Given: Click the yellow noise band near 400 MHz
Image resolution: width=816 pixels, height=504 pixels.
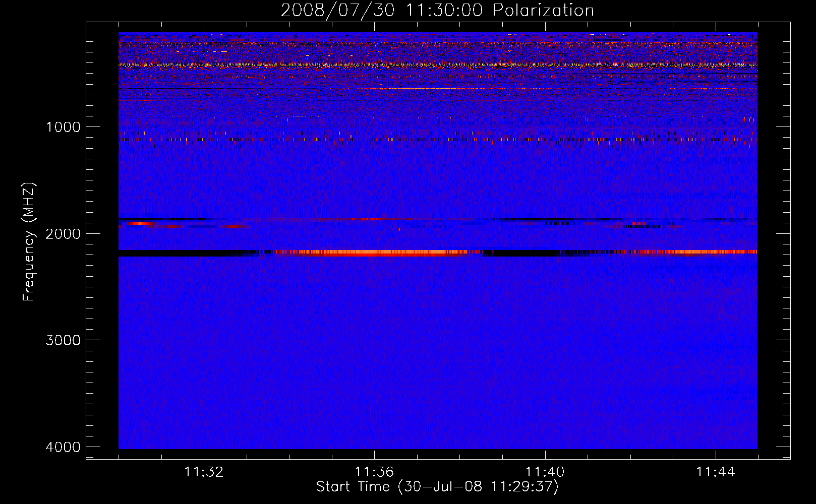Looking at the screenshot, I should tap(438, 65).
